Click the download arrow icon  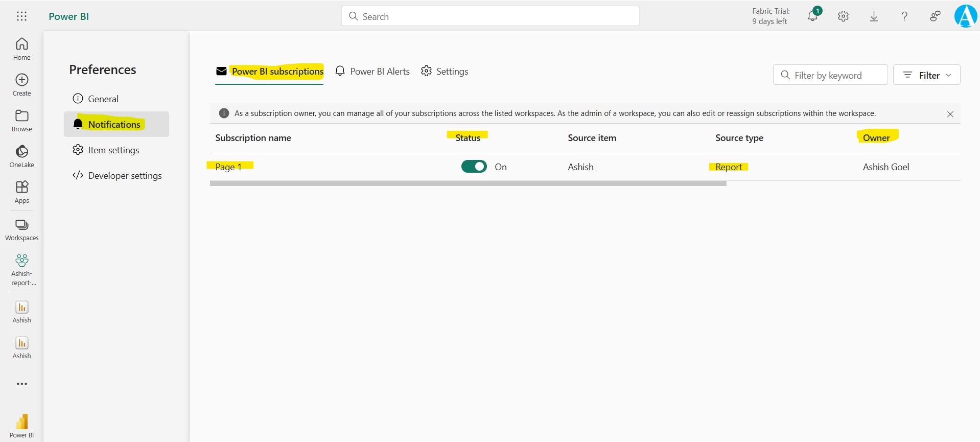click(x=874, y=16)
